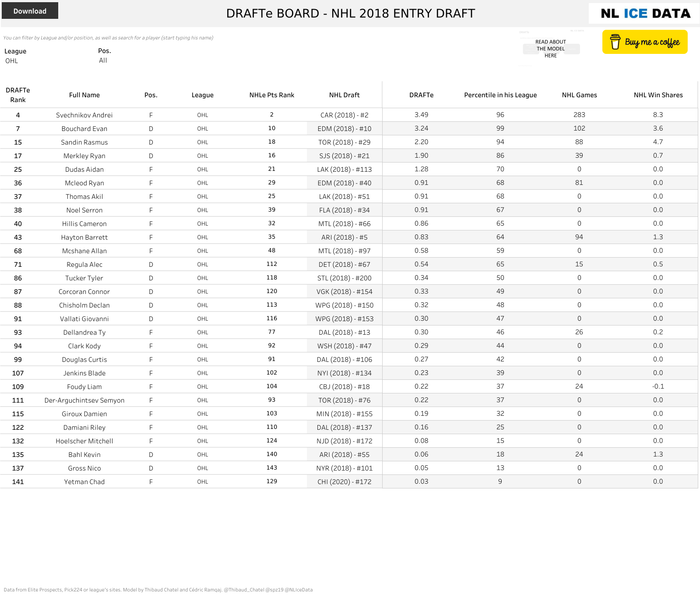700x598 pixels.
Task: Select player Jenkins Blade
Action: click(84, 373)
